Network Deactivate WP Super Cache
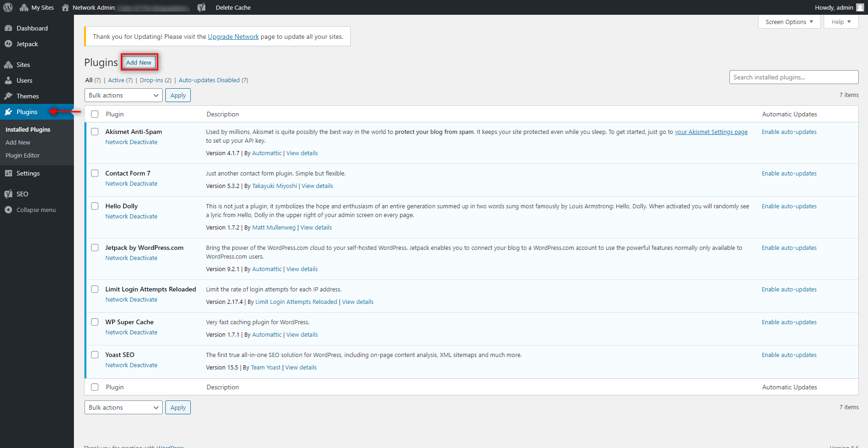The height and width of the screenshot is (448, 868). pyautogui.click(x=131, y=333)
